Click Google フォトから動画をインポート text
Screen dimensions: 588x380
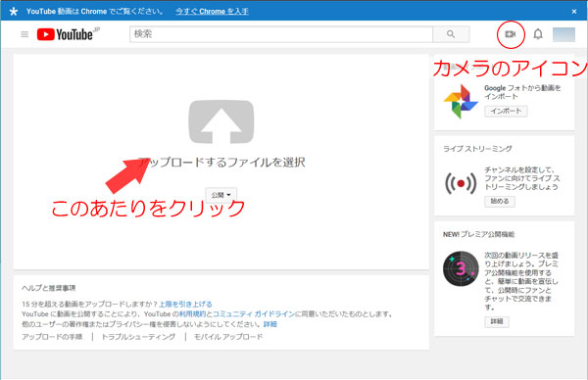tap(522, 92)
